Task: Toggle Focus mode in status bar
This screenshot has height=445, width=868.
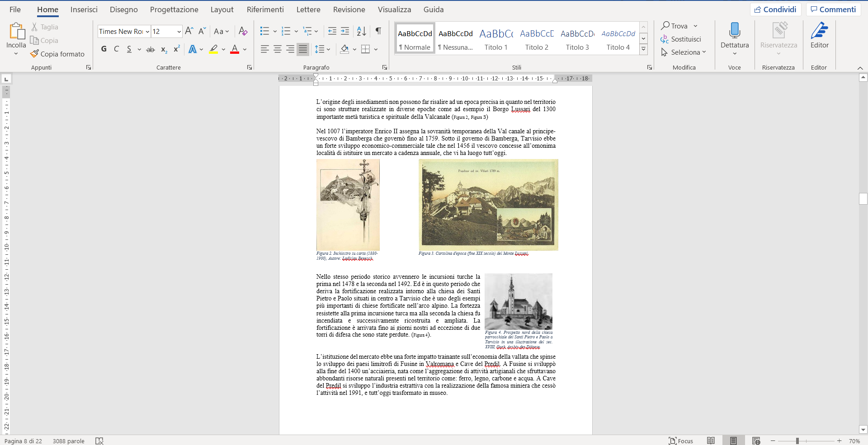Action: click(681, 441)
